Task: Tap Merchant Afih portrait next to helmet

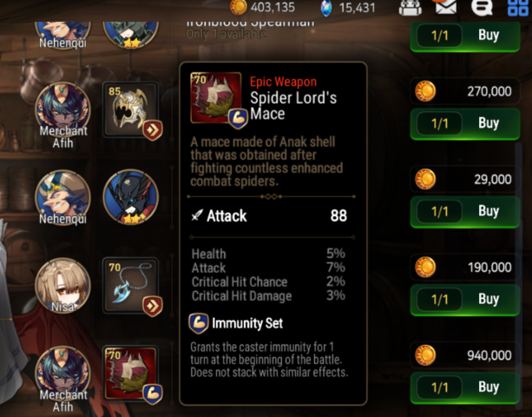Action: pos(62,110)
